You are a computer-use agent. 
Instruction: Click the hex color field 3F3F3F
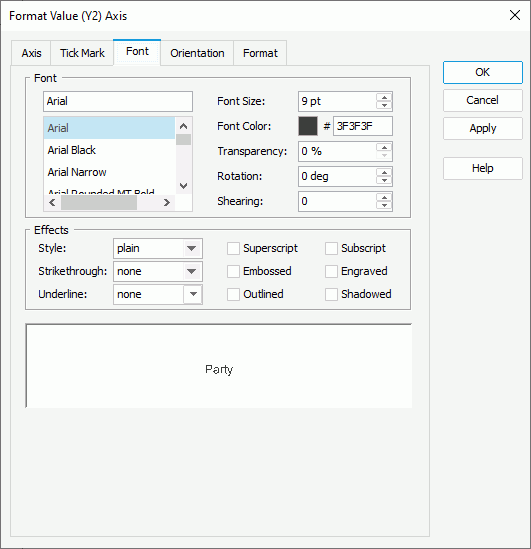point(363,126)
